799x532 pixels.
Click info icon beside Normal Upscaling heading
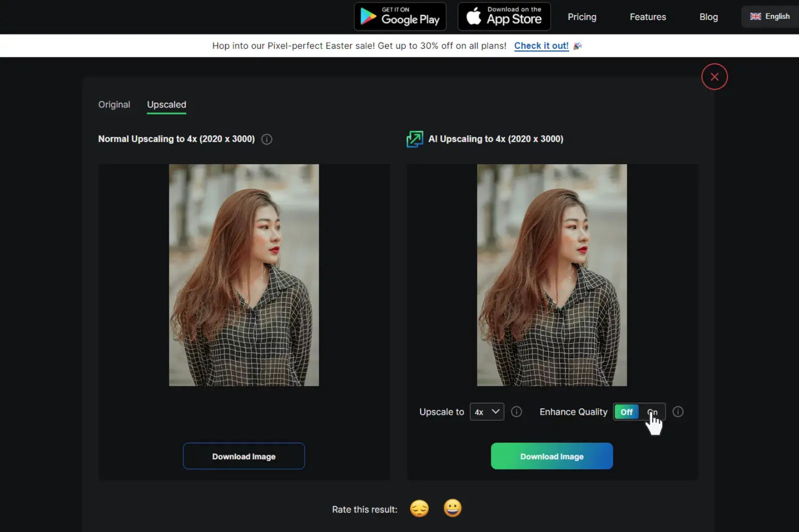coord(267,139)
